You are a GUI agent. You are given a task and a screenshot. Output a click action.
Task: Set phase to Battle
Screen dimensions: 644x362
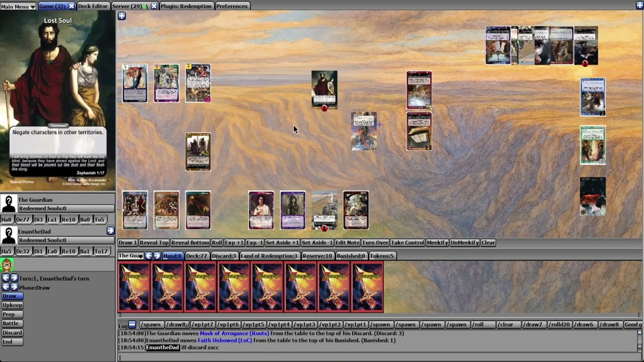[x=12, y=323]
